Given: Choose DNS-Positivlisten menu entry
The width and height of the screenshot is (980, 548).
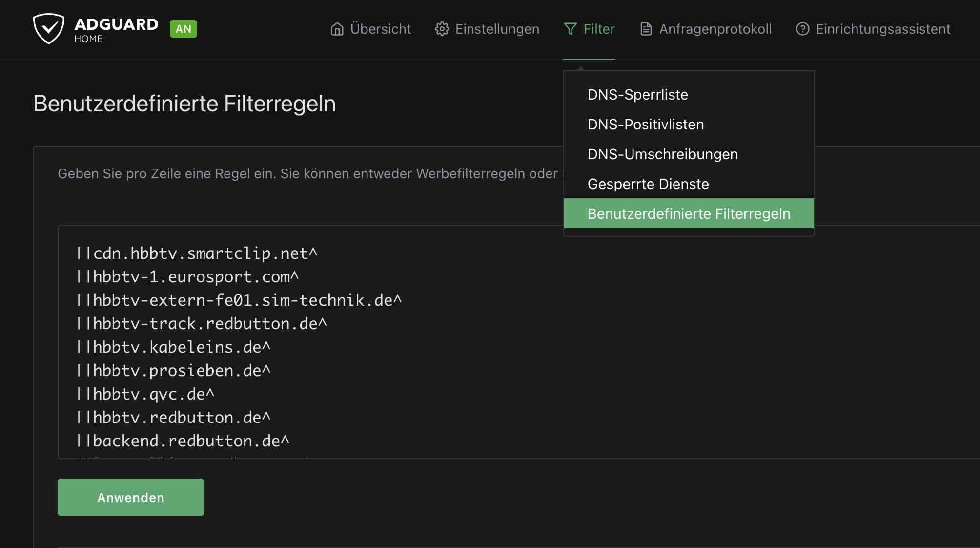Looking at the screenshot, I should click(x=689, y=125).
